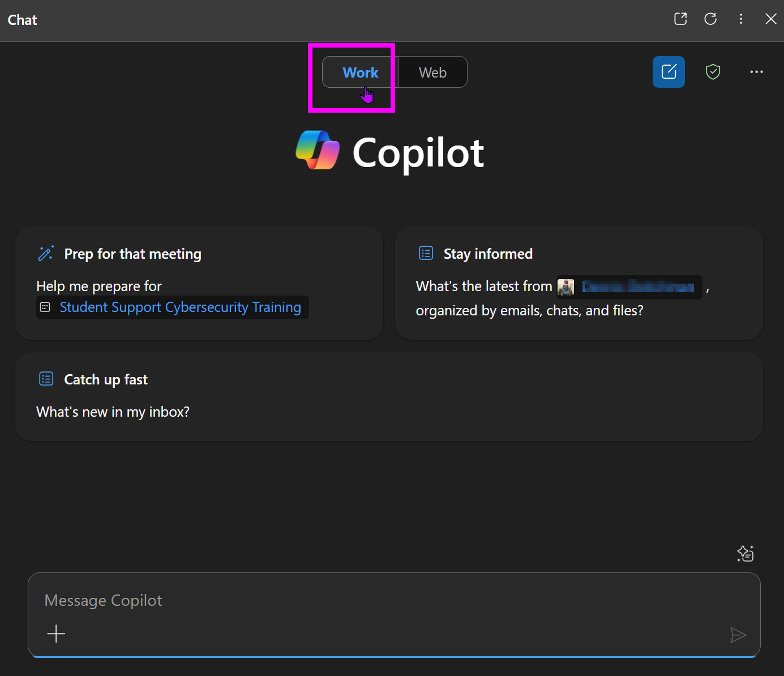
Task: Open the prompt gallery sparkle icon
Action: [745, 553]
